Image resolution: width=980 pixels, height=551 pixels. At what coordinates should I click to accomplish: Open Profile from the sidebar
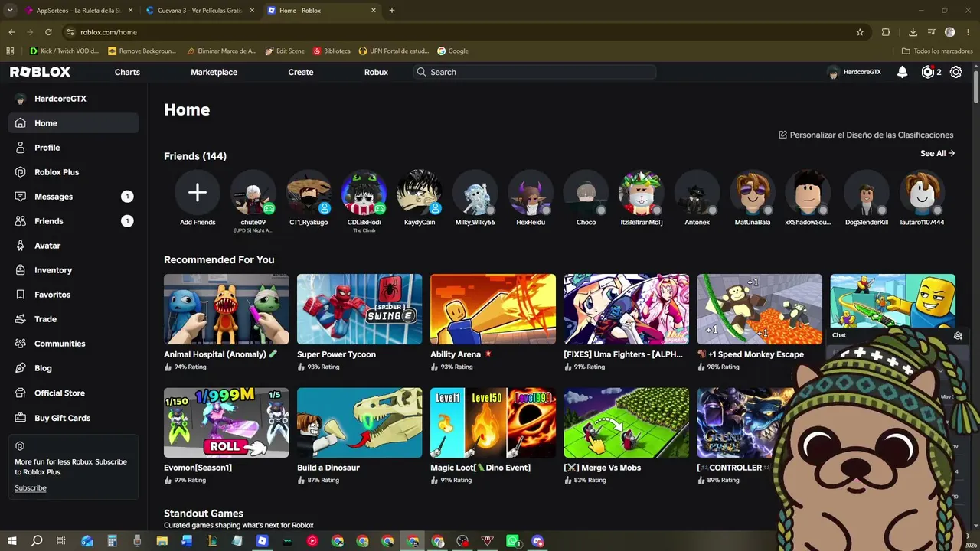(73, 148)
